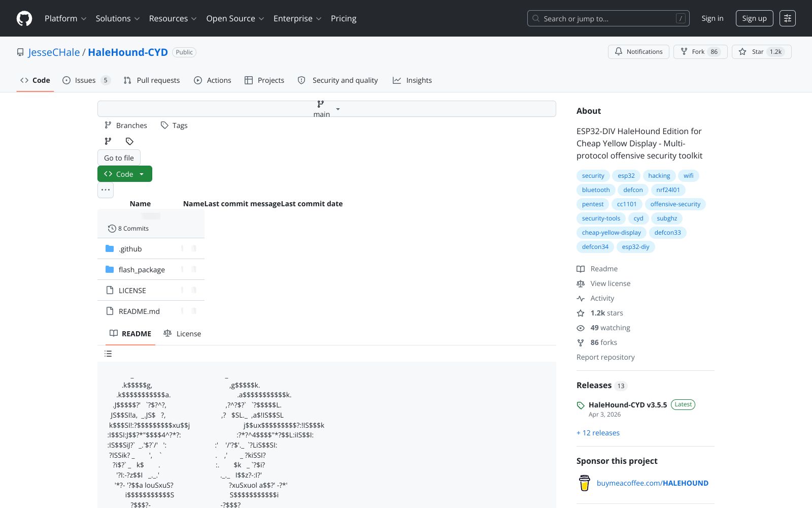Viewport: 812px width, 508px height.
Task: Click the tag icon below Tags
Action: (x=129, y=141)
